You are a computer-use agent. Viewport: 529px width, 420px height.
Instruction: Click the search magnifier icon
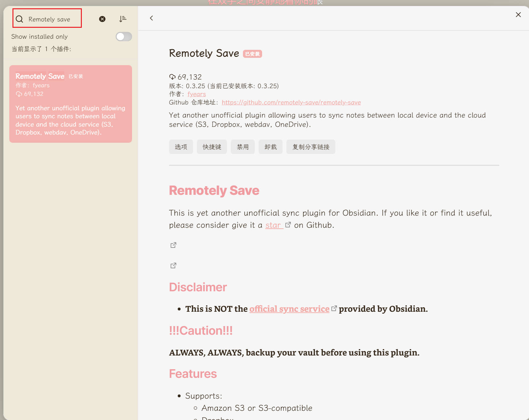(x=19, y=19)
